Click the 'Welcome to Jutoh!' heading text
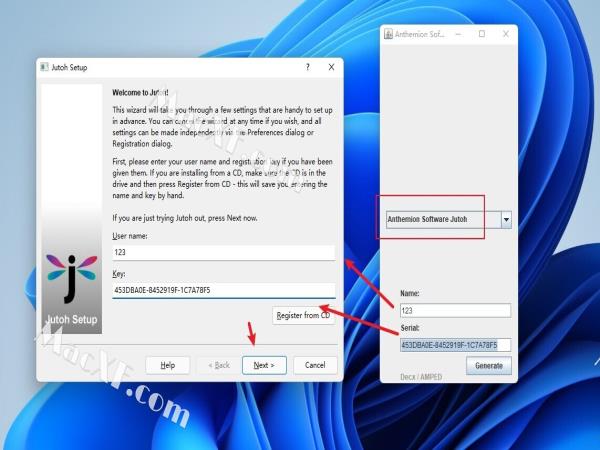Viewport: 600px width, 450px height. (x=140, y=93)
